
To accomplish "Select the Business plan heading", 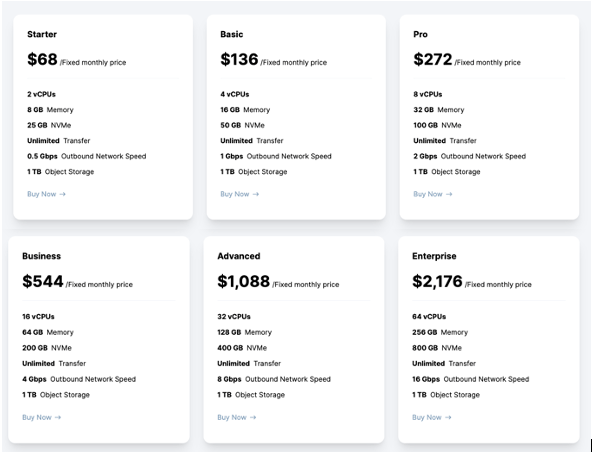I will pos(41,256).
